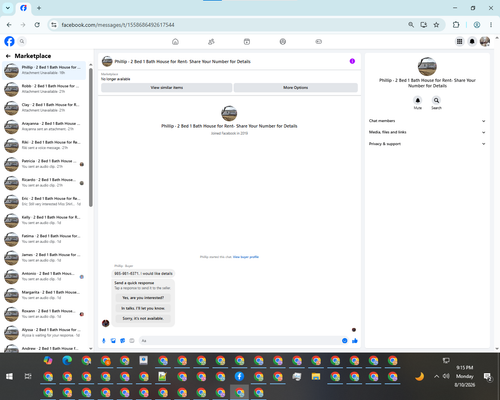Viewport: 500px width, 400px height.
Task: Click quick response 'Yes, are you interested?'
Action: coord(143,298)
